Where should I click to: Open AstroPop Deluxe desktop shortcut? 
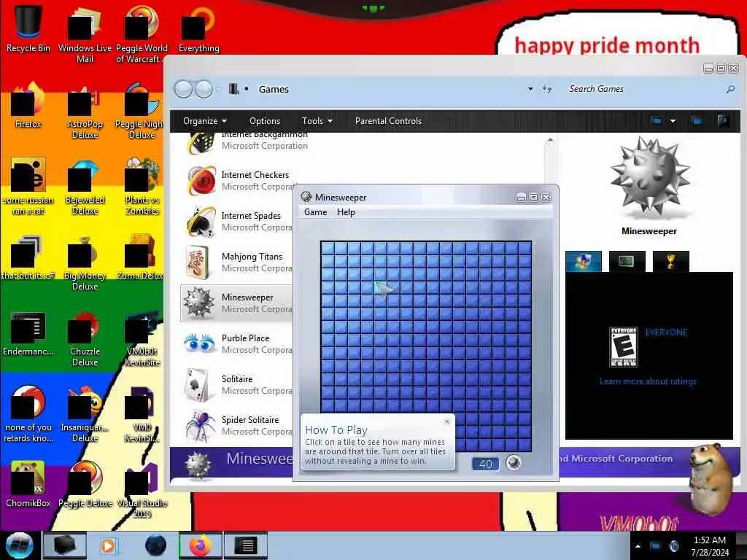coord(85,111)
